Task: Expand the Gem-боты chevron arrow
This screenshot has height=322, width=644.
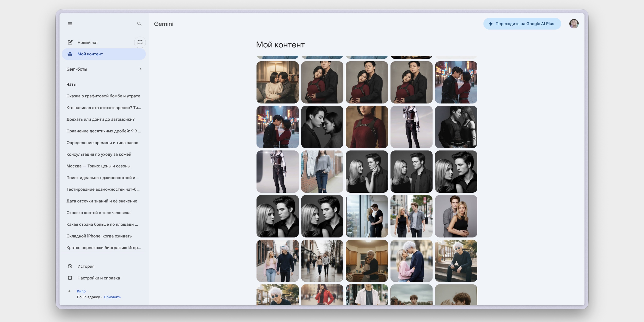Action: 140,69
